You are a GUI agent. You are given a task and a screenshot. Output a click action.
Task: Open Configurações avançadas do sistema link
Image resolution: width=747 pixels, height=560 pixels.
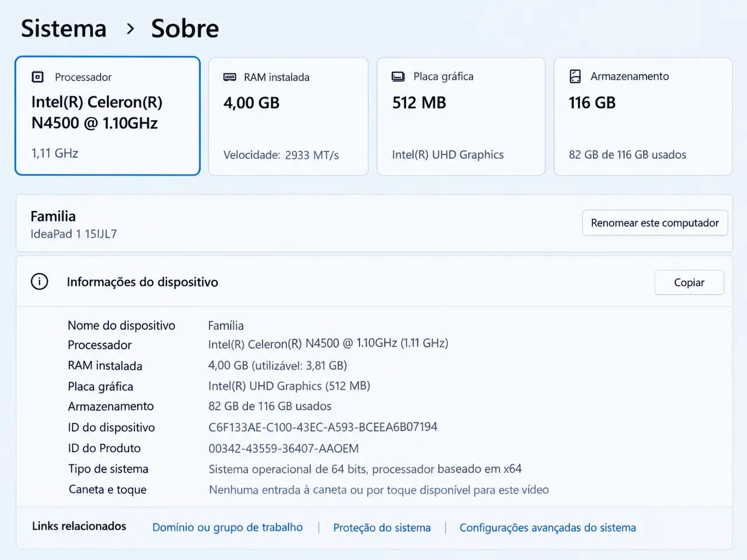click(547, 527)
